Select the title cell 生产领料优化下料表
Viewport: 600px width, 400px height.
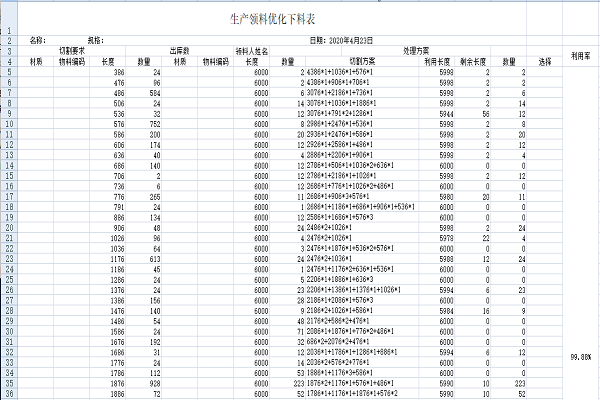click(x=272, y=19)
